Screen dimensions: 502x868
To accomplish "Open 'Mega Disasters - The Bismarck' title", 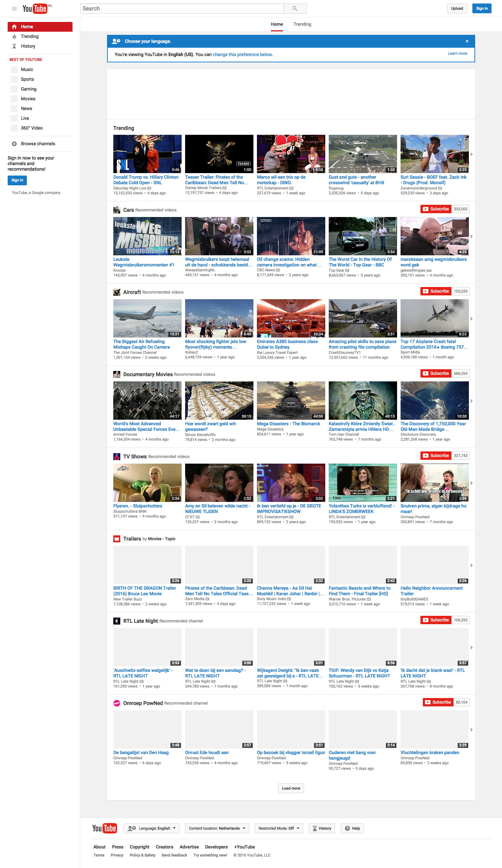I will pyautogui.click(x=288, y=424).
